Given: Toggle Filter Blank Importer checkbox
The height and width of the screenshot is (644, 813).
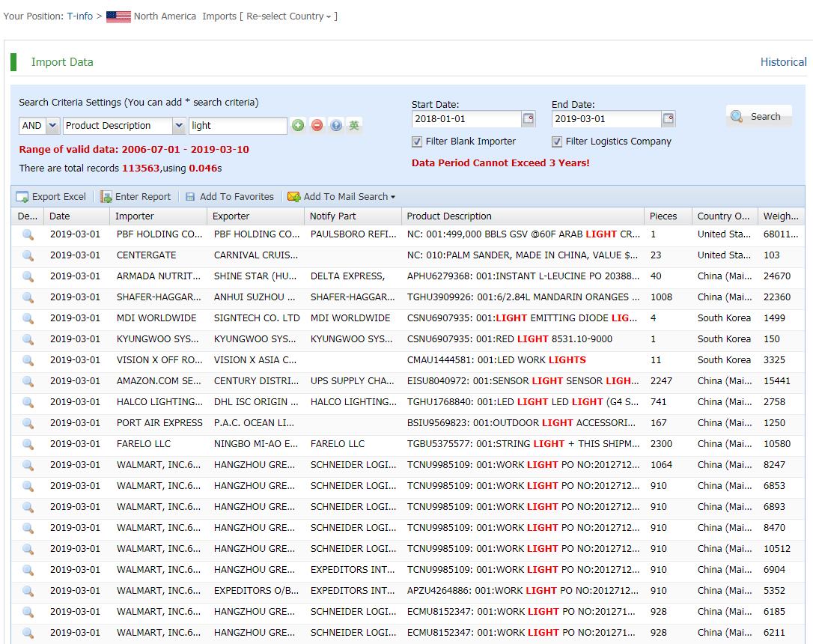Looking at the screenshot, I should (x=416, y=142).
